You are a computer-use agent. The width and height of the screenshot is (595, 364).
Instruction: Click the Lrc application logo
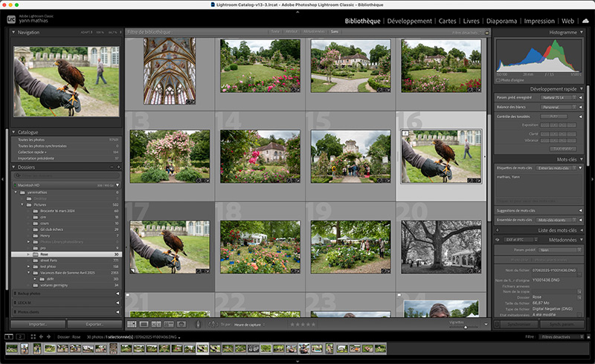(x=11, y=19)
